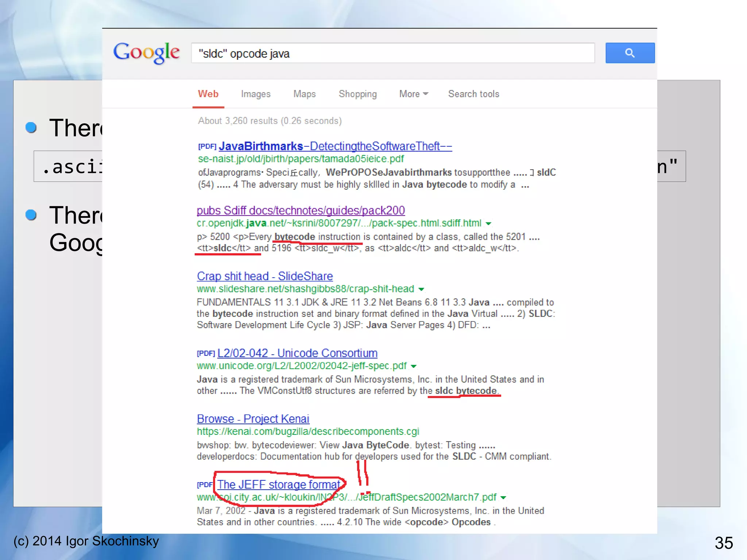747x560 pixels.
Task: Open JavaBirthmarks PDF result link
Action: tap(335, 146)
